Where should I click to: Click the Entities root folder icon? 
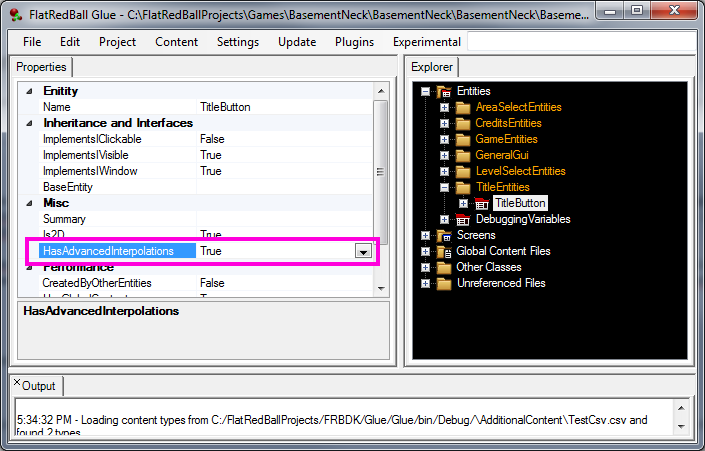444,91
